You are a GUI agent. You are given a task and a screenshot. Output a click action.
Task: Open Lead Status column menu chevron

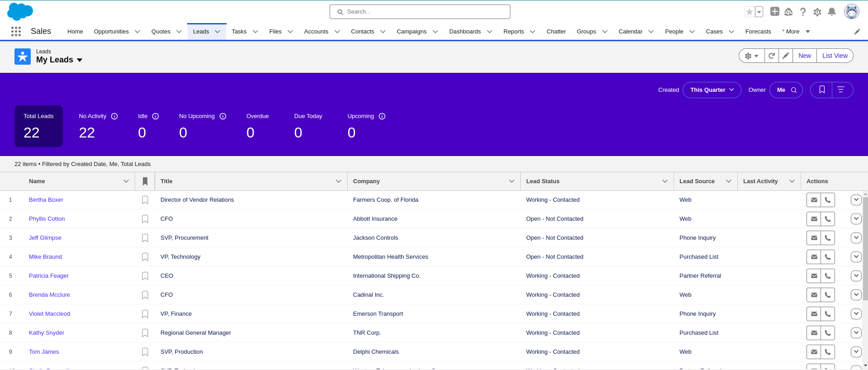pos(665,181)
